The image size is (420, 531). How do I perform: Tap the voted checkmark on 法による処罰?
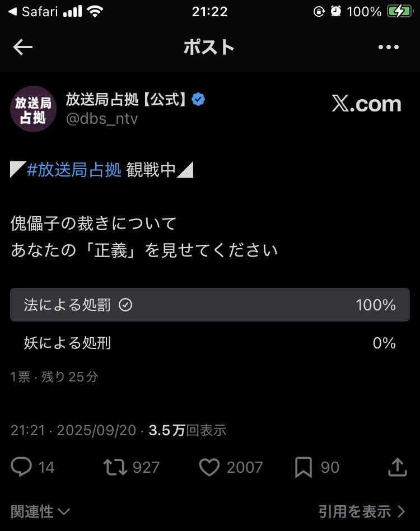(126, 305)
